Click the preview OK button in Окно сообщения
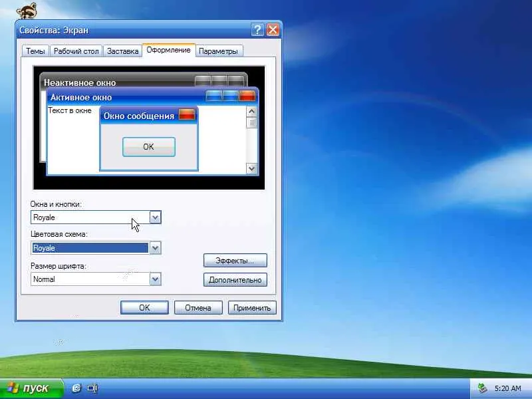Screen dimensions: 532x399 tap(148, 147)
